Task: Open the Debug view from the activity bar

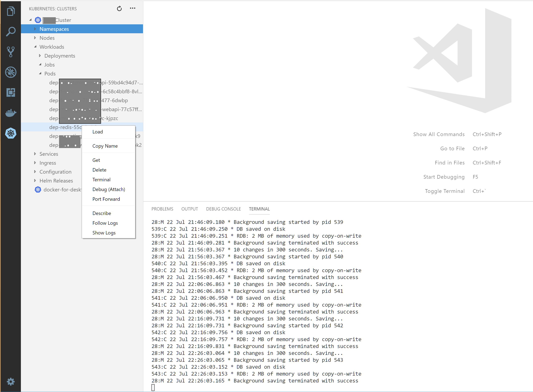Action: click(11, 72)
